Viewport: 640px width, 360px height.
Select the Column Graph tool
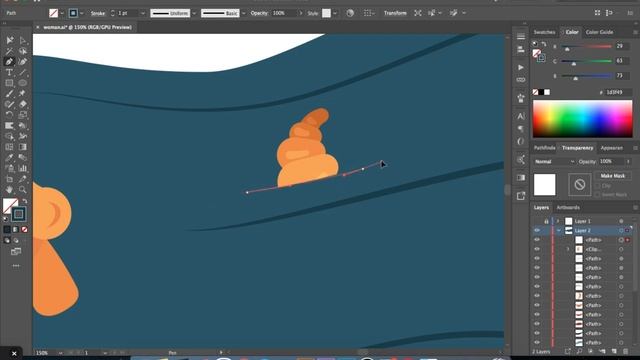(23, 168)
